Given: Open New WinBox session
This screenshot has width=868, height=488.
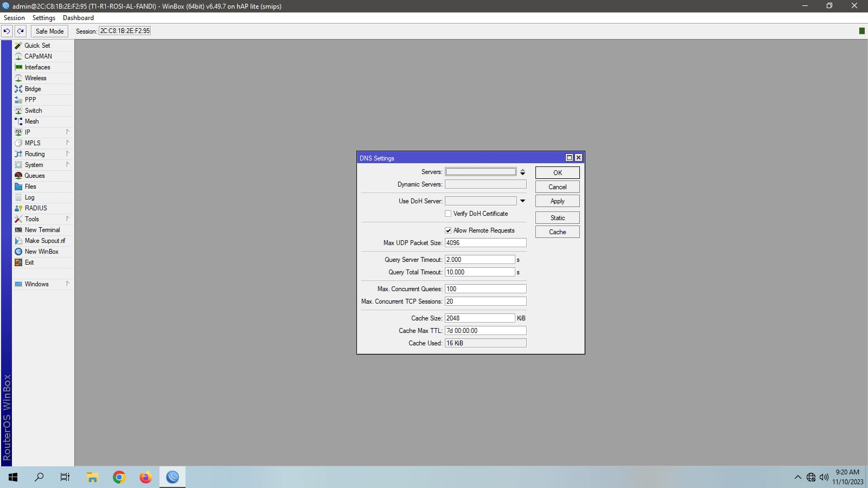Looking at the screenshot, I should pyautogui.click(x=43, y=252).
